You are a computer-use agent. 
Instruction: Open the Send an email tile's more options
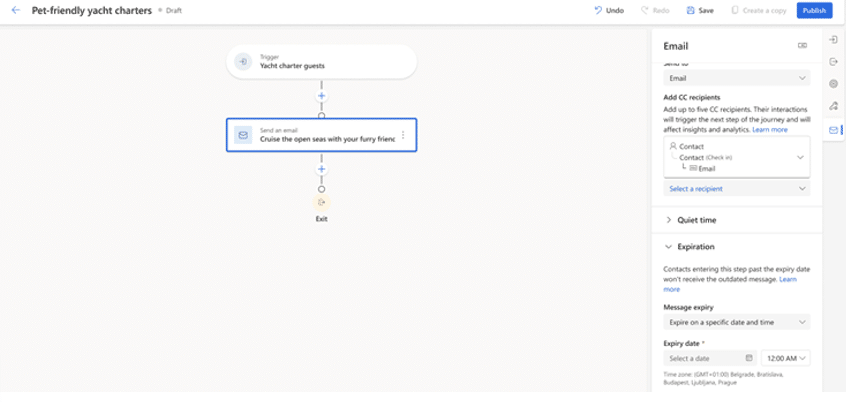click(x=403, y=135)
